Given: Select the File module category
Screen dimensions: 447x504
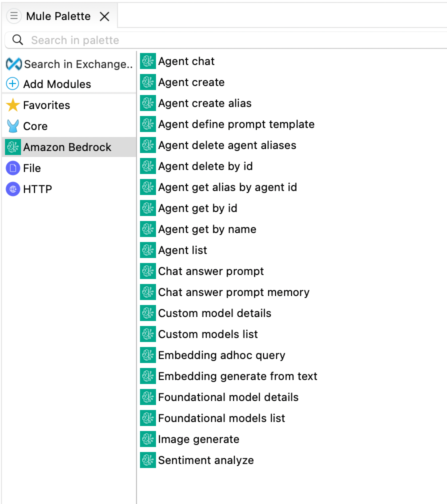Looking at the screenshot, I should (32, 168).
